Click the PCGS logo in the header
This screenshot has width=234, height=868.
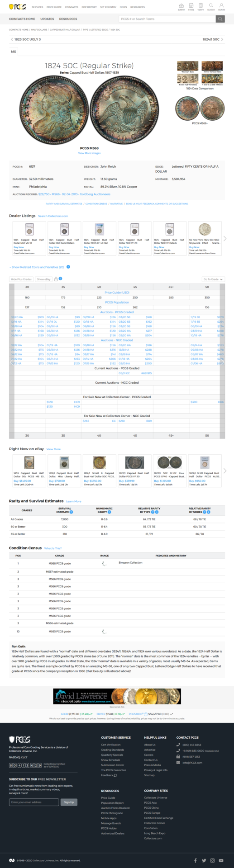(x=18, y=7)
